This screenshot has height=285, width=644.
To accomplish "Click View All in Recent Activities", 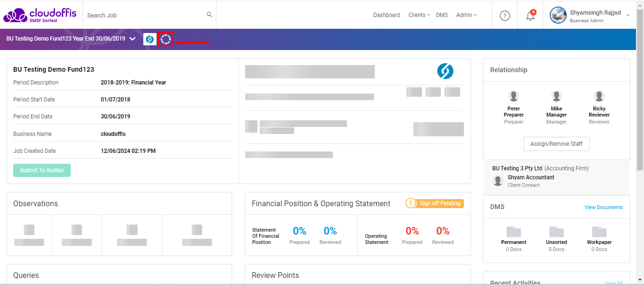I will click(x=613, y=283).
